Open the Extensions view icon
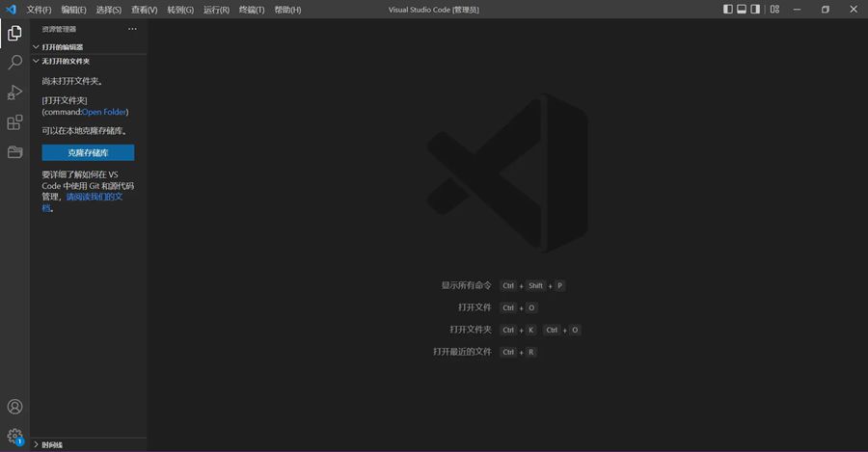This screenshot has width=868, height=452. 14,122
